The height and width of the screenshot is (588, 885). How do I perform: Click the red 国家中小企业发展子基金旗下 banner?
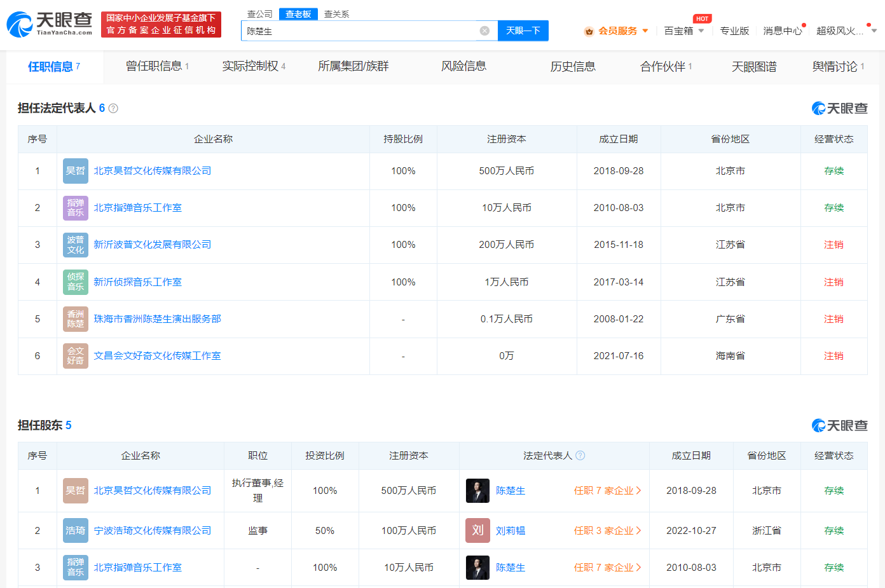pyautogui.click(x=161, y=24)
